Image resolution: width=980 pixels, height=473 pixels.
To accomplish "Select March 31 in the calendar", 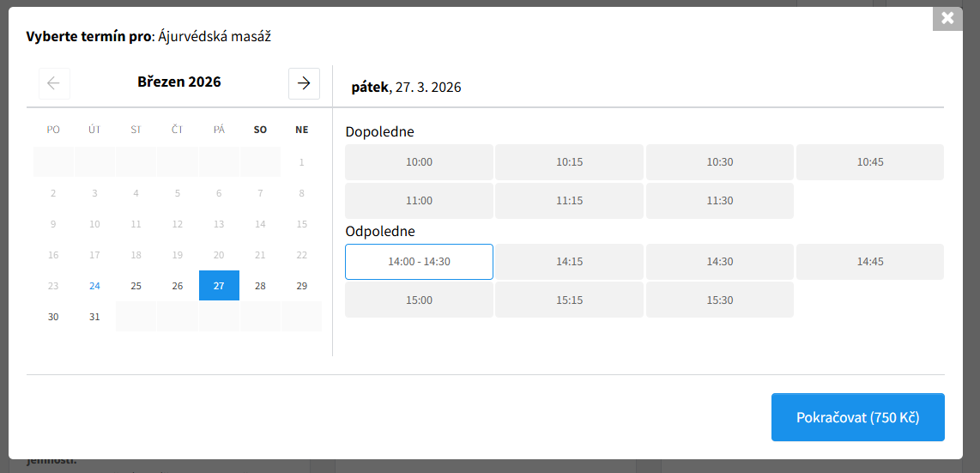I will 94,317.
